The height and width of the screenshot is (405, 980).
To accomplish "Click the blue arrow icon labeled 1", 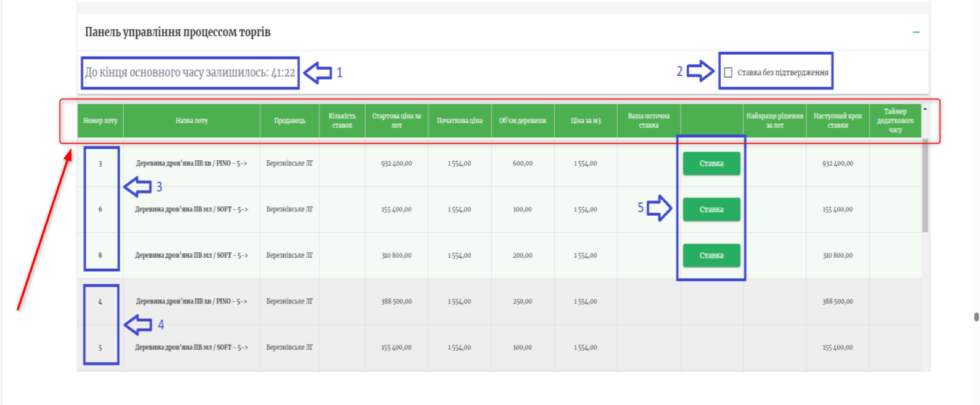I will pos(318,73).
